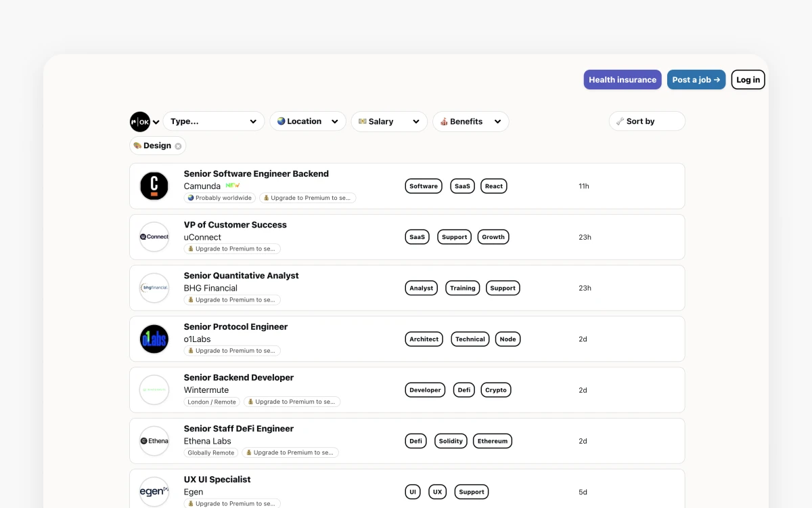Open the VP of Customer Success listing
The height and width of the screenshot is (508, 812).
pos(235,225)
